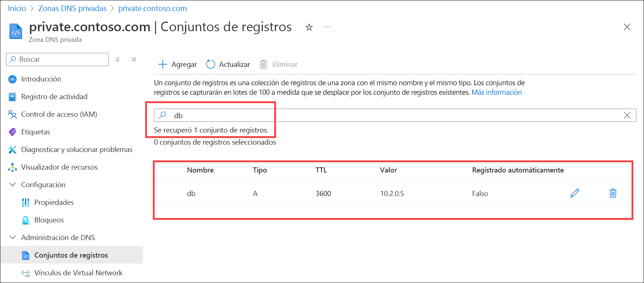Select Conjuntos de registros item
Screen dimensions: 644x283
pos(72,255)
